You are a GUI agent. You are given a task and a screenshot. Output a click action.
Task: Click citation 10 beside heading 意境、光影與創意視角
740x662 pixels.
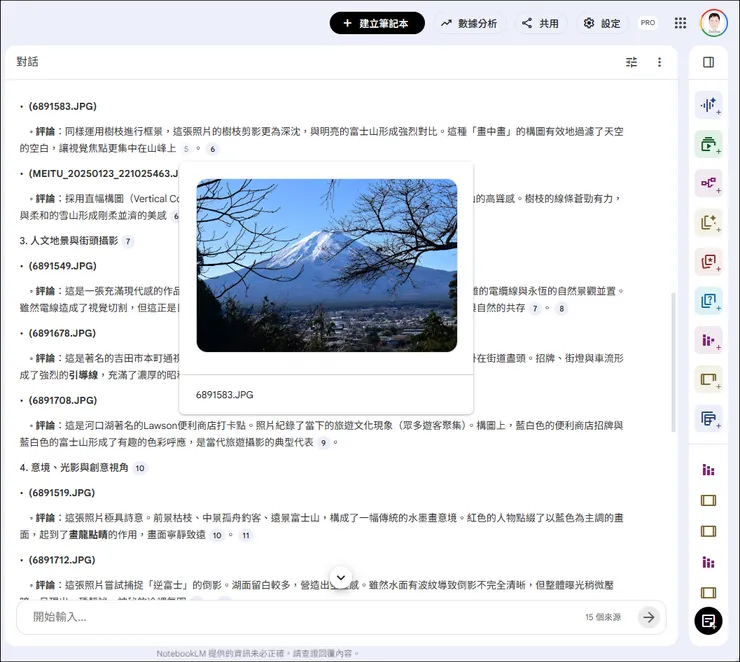[x=140, y=468]
